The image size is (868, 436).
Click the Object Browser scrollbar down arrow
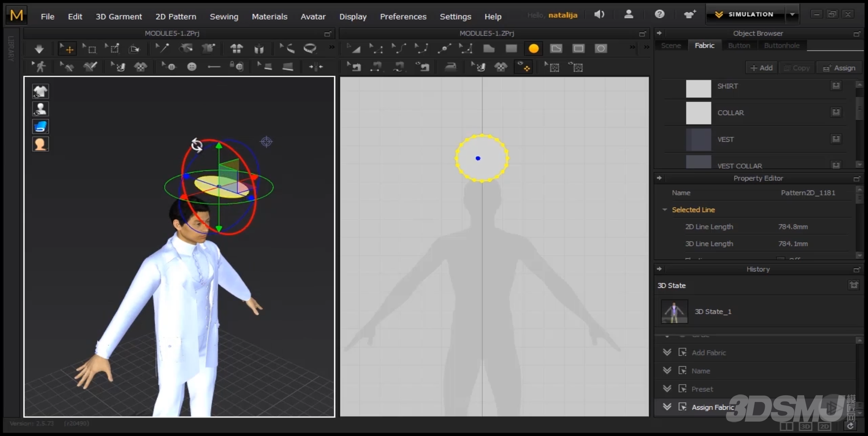[x=858, y=165]
